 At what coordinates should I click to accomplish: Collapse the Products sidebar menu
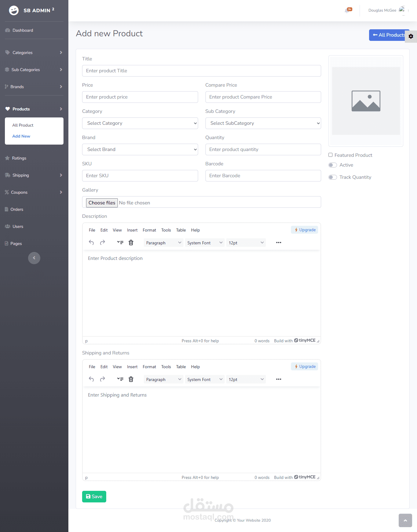(x=34, y=109)
